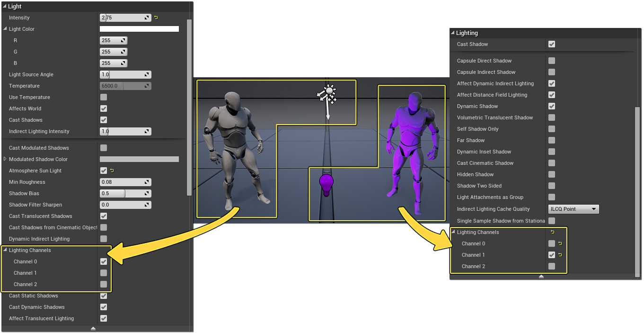Screen dimensions: 644x333
Task: Toggle Capsule Direct Shadow checkbox
Action: click(x=552, y=61)
